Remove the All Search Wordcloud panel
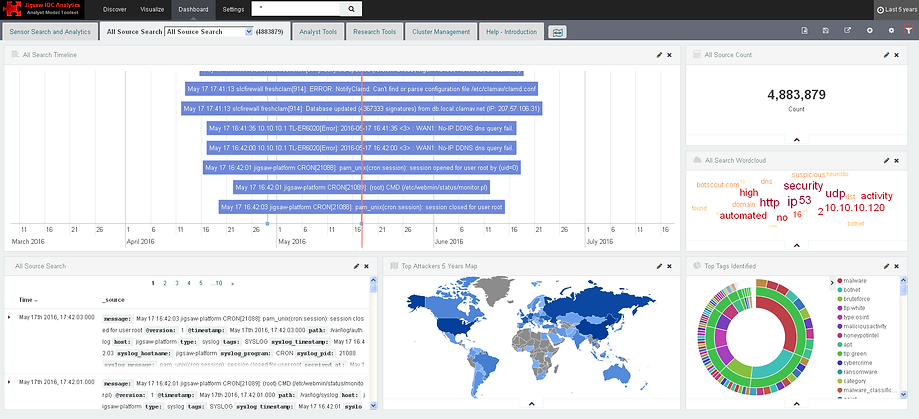This screenshot has width=919, height=419. point(896,160)
